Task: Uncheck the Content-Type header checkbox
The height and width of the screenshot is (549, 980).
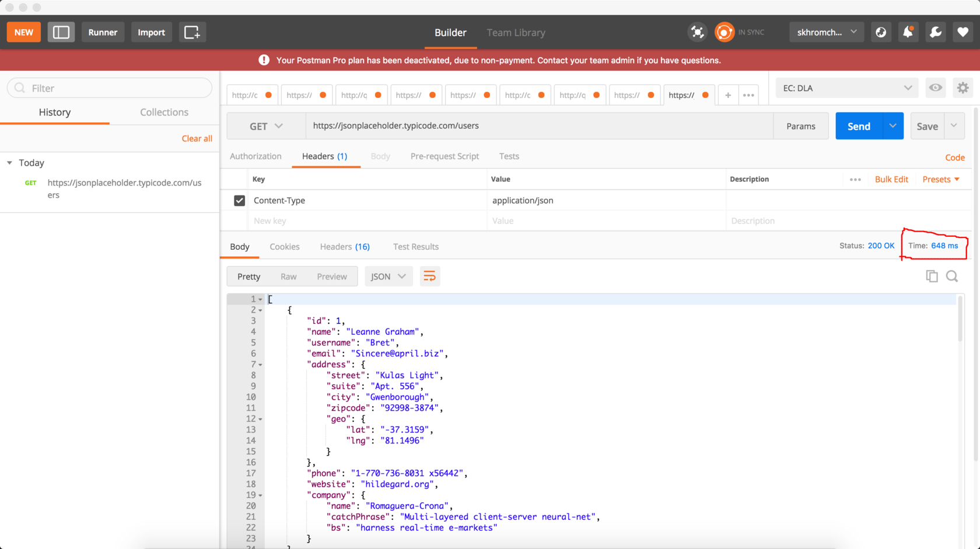Action: tap(239, 200)
